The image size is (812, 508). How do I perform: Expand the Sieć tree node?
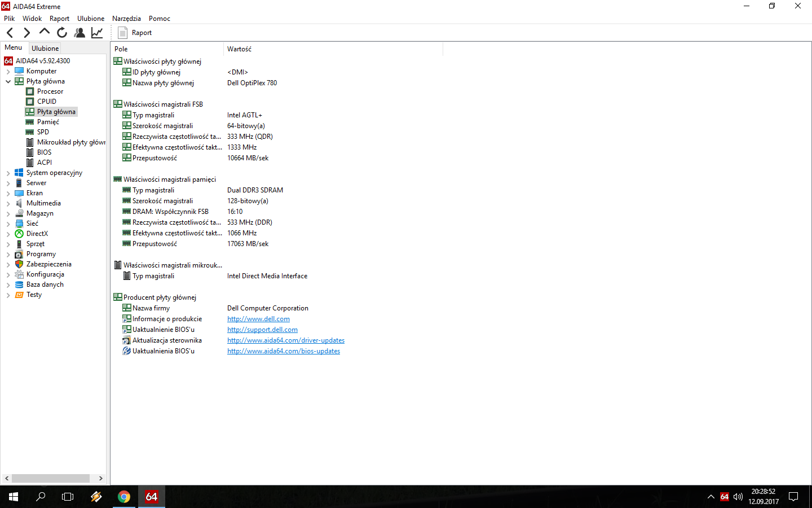(8, 224)
